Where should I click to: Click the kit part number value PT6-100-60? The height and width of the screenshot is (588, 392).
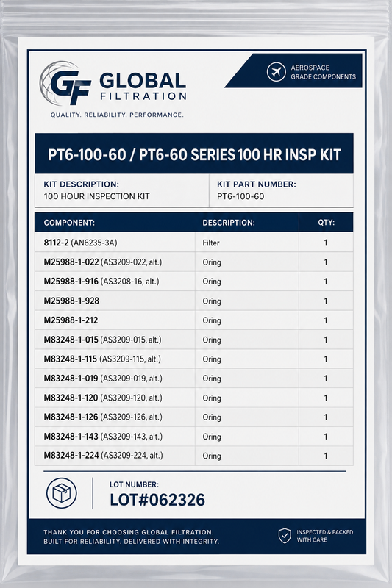pyautogui.click(x=240, y=196)
